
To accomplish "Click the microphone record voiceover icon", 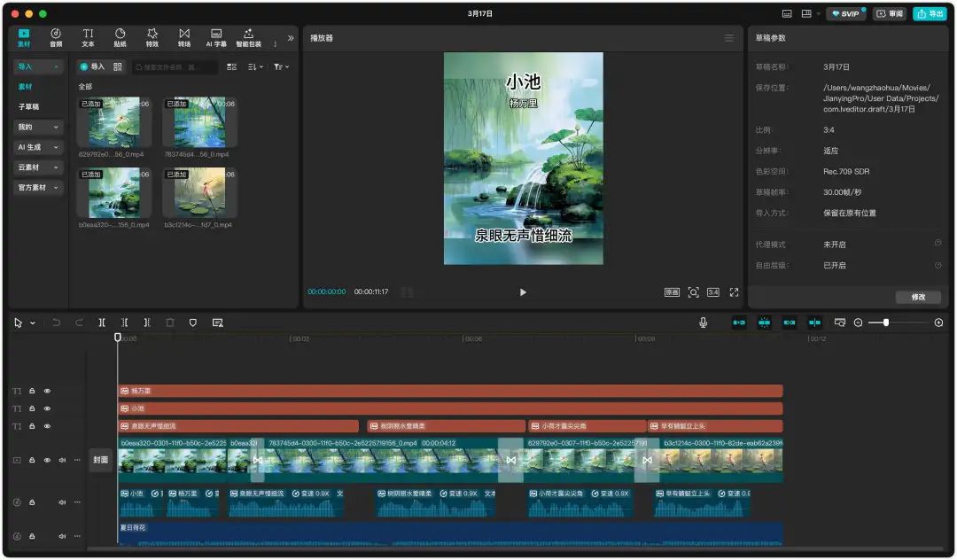I will (x=703, y=323).
